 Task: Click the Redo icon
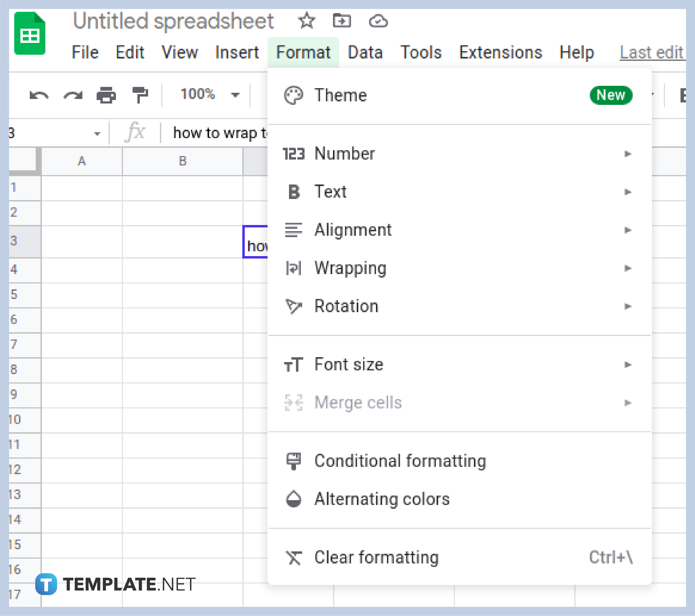[72, 95]
